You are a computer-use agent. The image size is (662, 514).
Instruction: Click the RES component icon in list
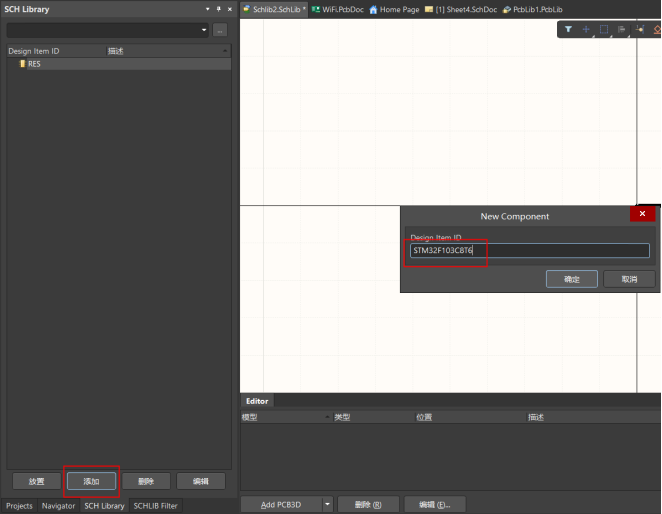point(23,64)
